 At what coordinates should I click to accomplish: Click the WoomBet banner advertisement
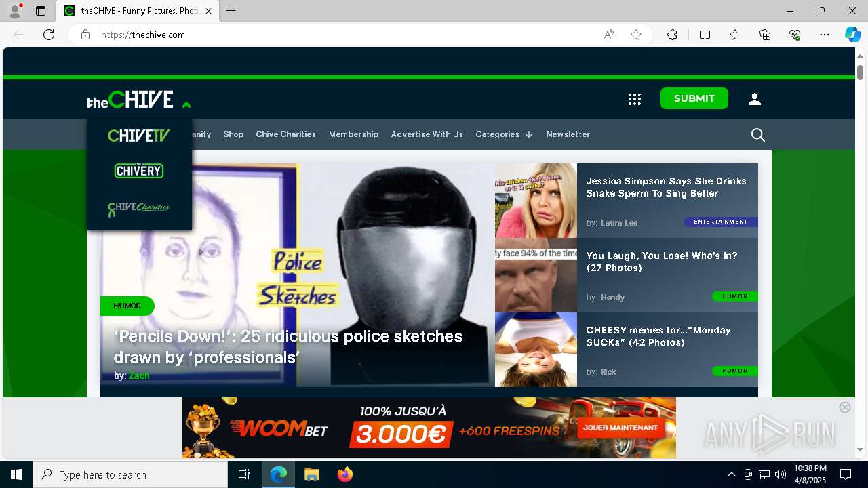pyautogui.click(x=429, y=428)
